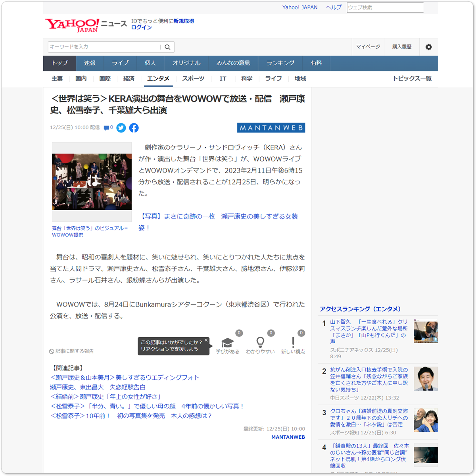Open the Yahoo! JAPAN top link

click(x=300, y=8)
